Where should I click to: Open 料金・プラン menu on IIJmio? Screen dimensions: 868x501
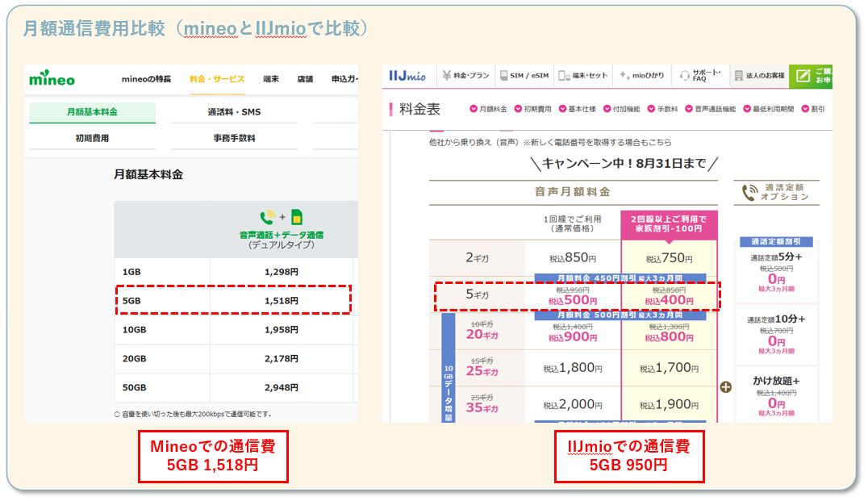pyautogui.click(x=466, y=75)
